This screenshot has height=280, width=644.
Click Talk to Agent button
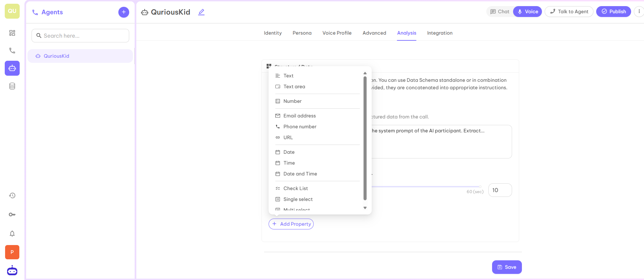coord(569,12)
